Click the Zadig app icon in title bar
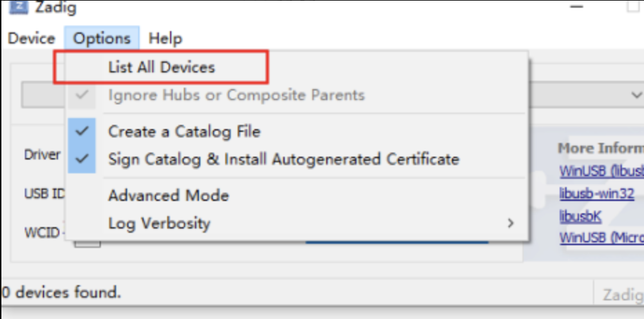Image resolution: width=644 pixels, height=319 pixels. tap(18, 7)
